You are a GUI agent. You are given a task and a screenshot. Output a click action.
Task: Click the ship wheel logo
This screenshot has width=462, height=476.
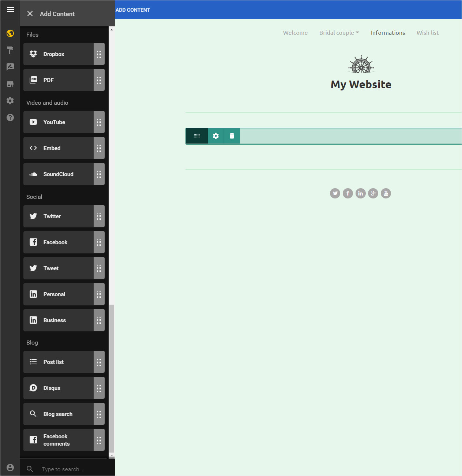361,64
